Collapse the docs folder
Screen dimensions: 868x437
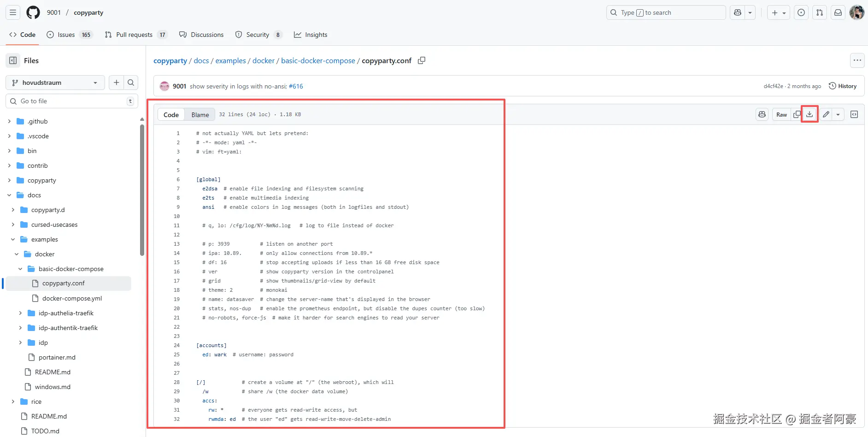pos(9,195)
